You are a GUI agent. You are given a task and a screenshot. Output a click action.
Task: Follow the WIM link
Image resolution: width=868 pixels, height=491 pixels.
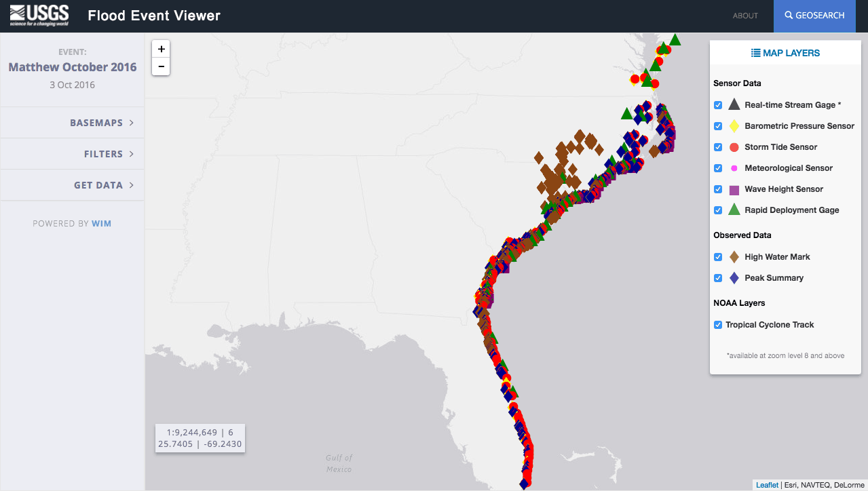102,224
